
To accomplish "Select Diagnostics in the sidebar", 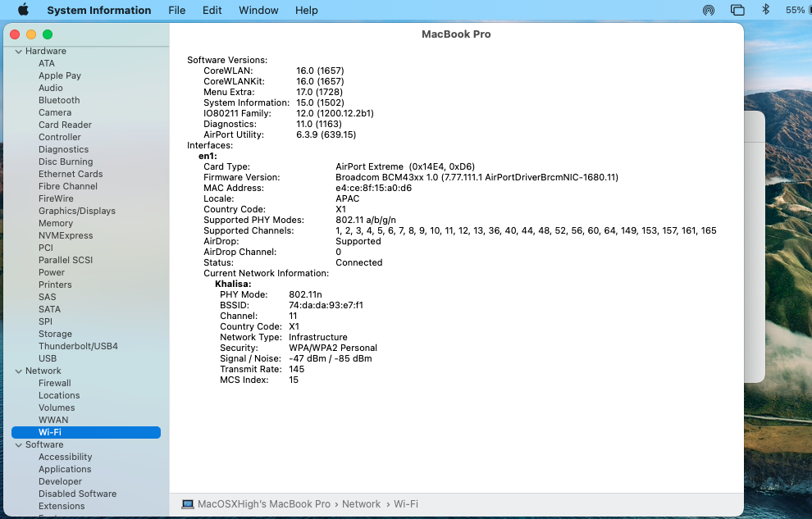I will pos(64,149).
